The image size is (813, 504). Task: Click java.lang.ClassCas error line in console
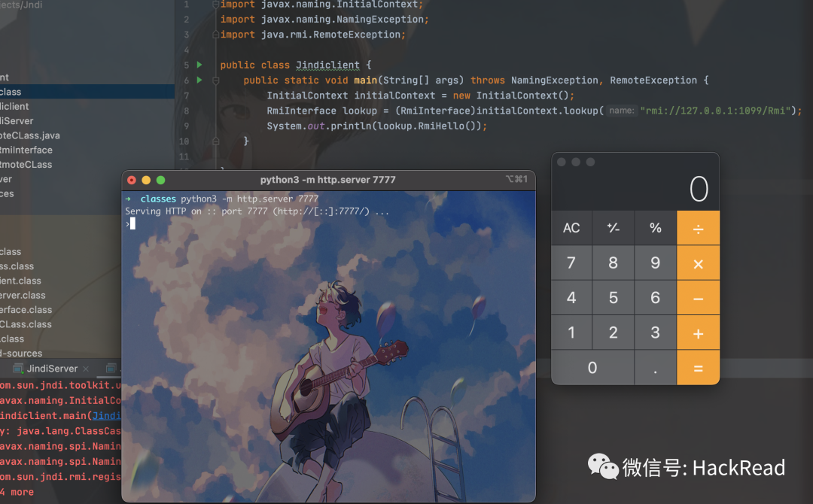point(60,431)
